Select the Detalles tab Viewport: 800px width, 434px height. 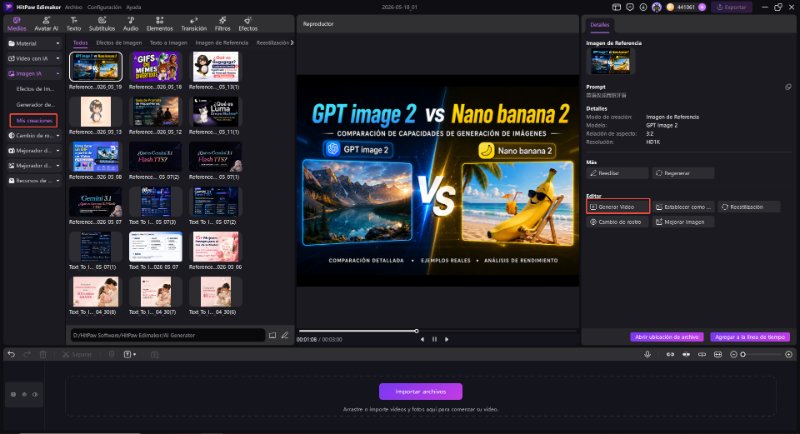coord(599,24)
